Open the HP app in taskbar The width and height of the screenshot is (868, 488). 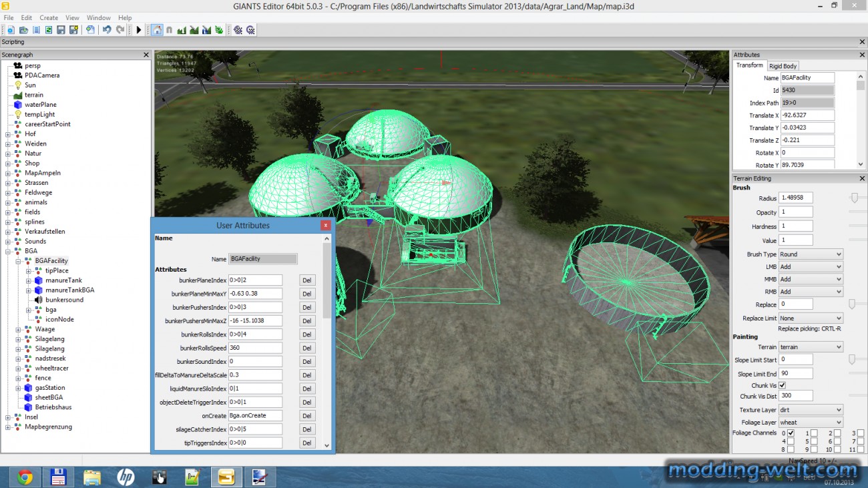(126, 477)
